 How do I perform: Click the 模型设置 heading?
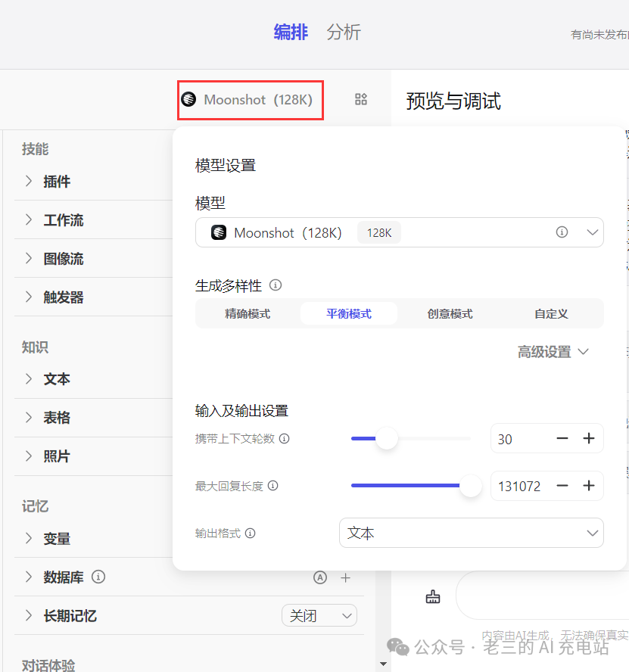click(x=226, y=166)
